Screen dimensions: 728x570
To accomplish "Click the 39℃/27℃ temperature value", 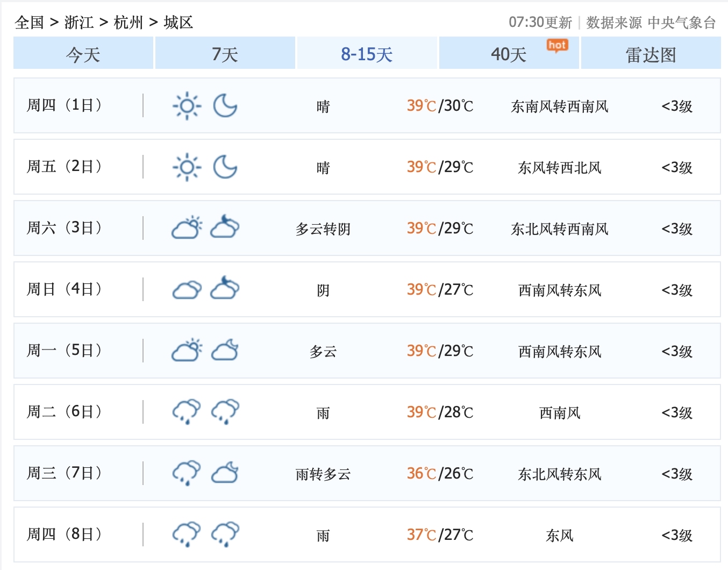I will pos(440,290).
